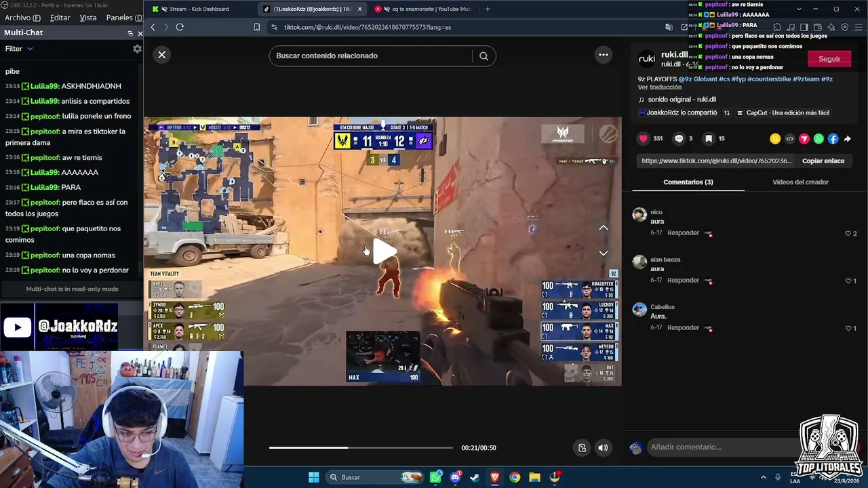Open OBS 'Archivo' menu
868x488 pixels.
click(22, 18)
